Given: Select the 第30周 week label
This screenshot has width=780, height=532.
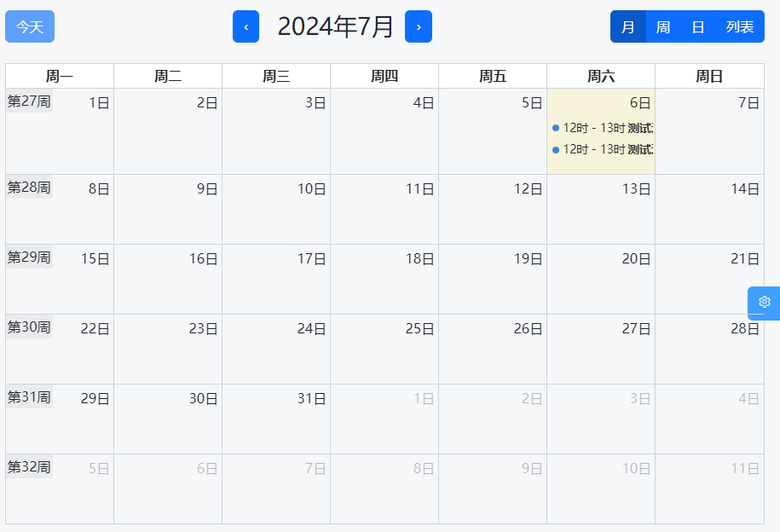Looking at the screenshot, I should [29, 327].
